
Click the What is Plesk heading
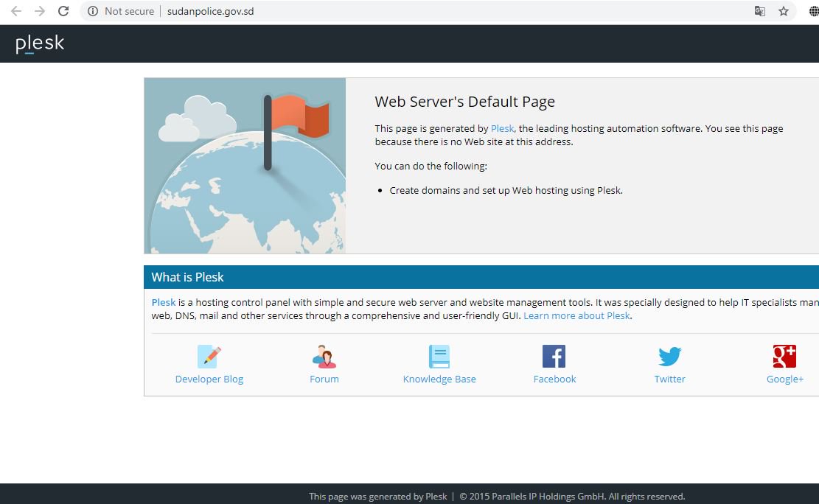[x=187, y=277]
